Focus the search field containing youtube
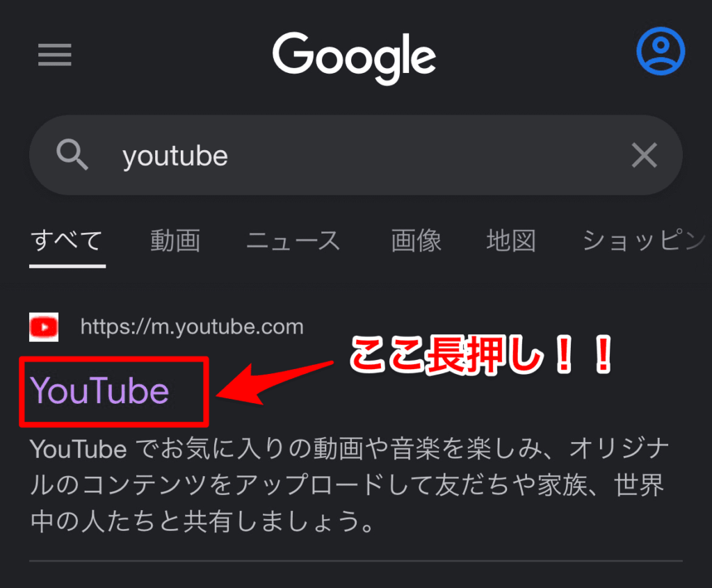 tap(356, 155)
